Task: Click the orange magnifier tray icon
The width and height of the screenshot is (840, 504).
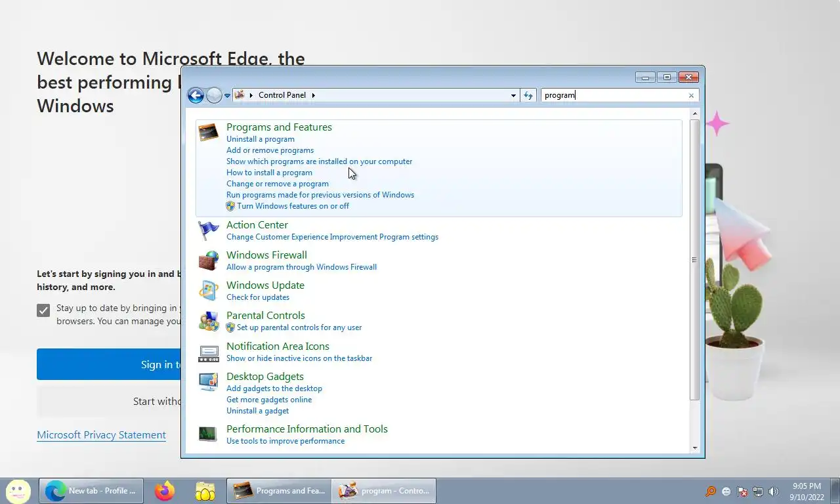Action: [711, 492]
